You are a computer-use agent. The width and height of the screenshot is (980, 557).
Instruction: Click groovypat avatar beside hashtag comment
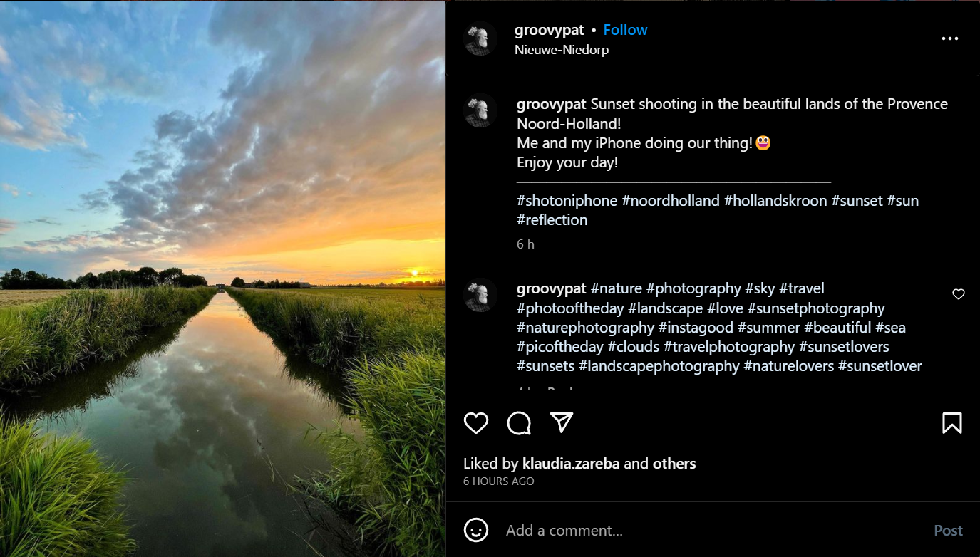click(x=480, y=295)
